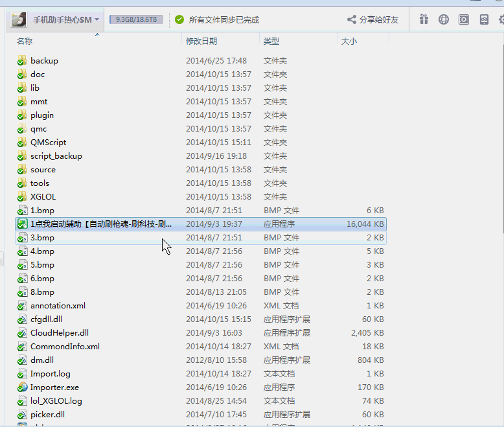Click the 2014/10/15 15:11 date of QMScript

click(x=218, y=142)
